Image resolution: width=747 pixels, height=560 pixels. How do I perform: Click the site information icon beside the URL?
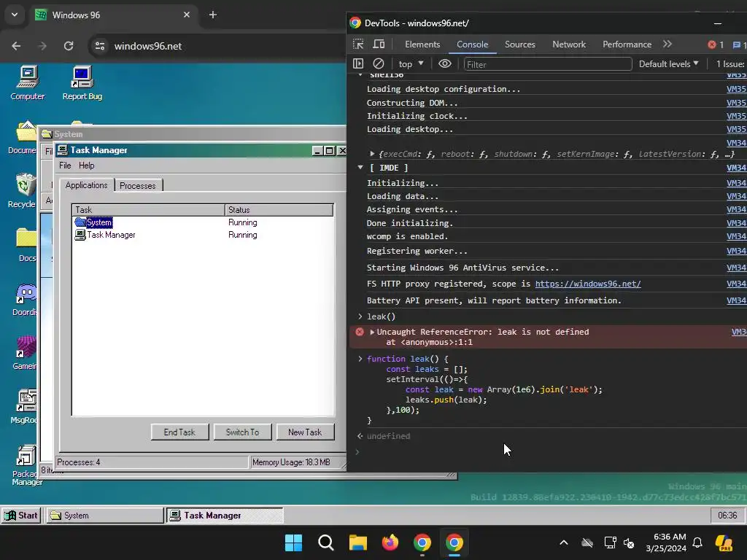[99, 46]
